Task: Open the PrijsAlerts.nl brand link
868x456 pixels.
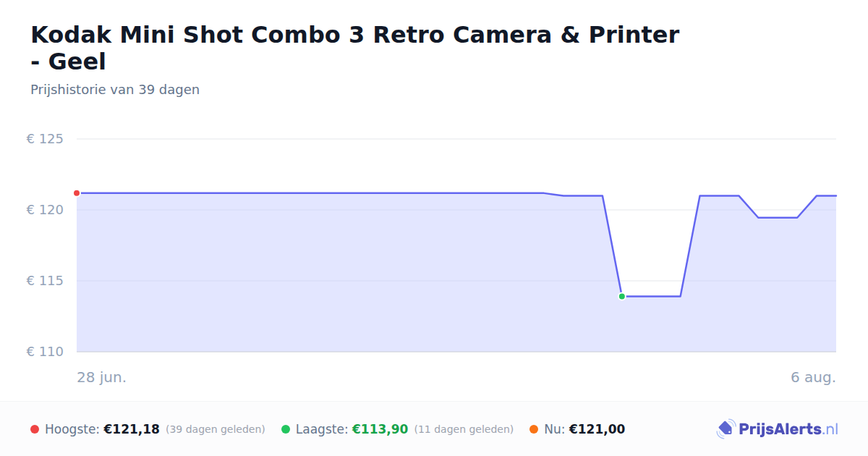Action: 778,429
